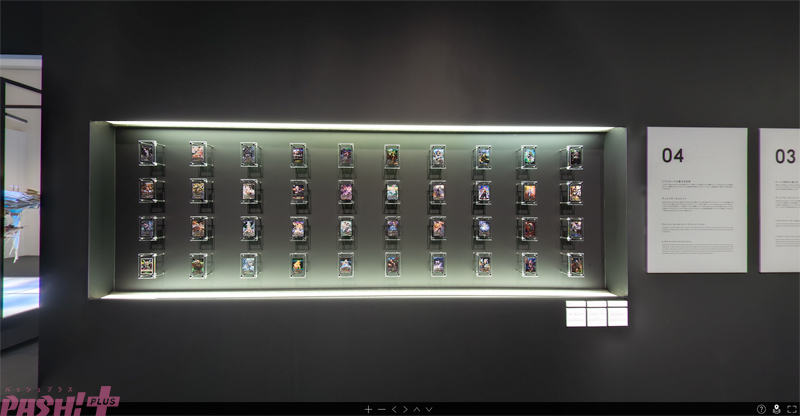Select info panel numbered 04
Screen dimensions: 800x416
pyautogui.click(x=696, y=199)
